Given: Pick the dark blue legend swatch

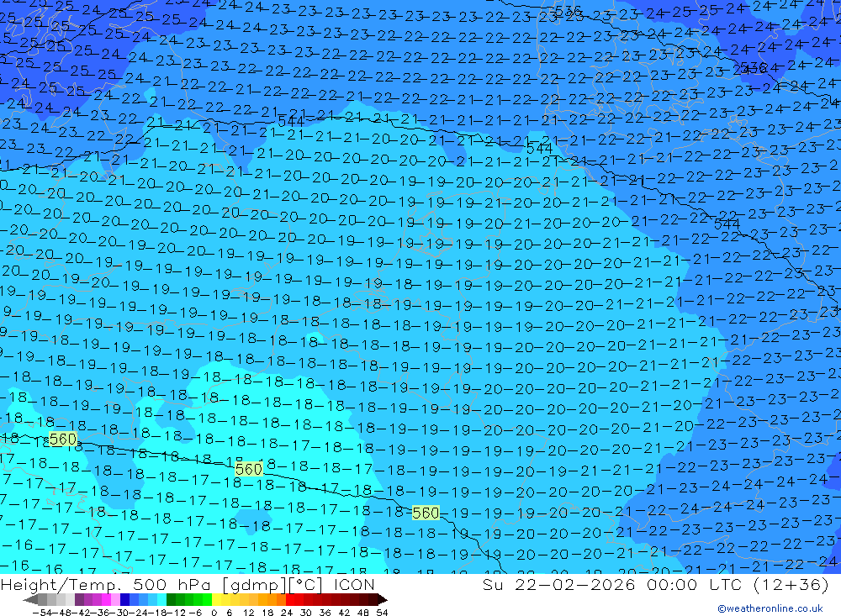Looking at the screenshot, I should click(x=124, y=599).
